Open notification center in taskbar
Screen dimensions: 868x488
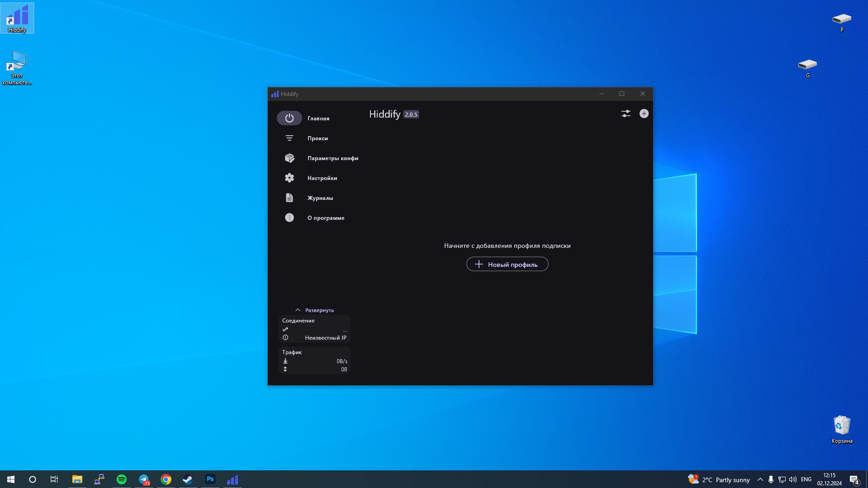[x=854, y=480]
